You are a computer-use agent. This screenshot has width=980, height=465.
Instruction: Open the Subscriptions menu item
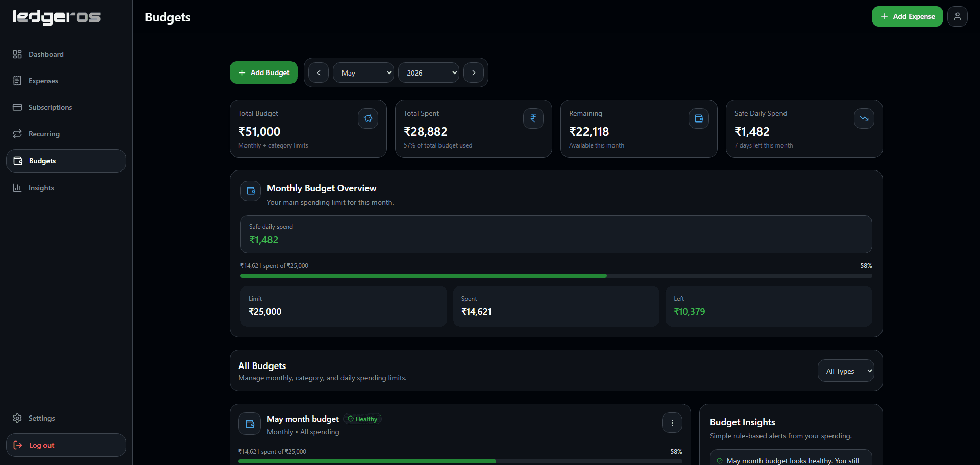(66, 107)
